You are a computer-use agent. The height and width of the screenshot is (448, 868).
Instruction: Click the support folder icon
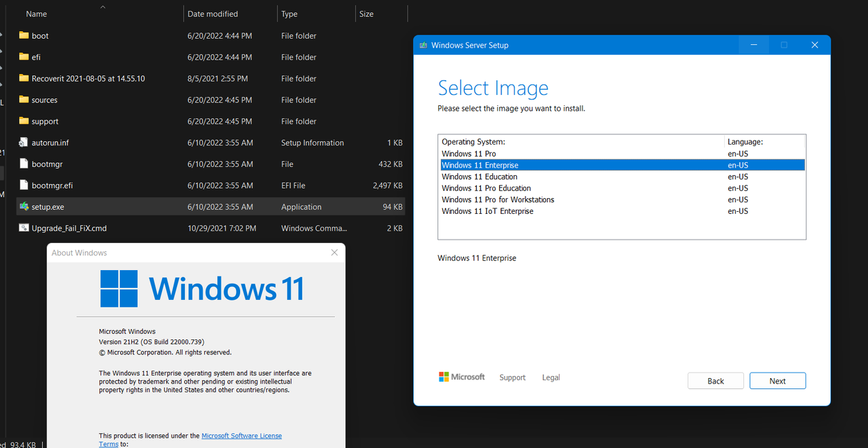click(x=24, y=121)
